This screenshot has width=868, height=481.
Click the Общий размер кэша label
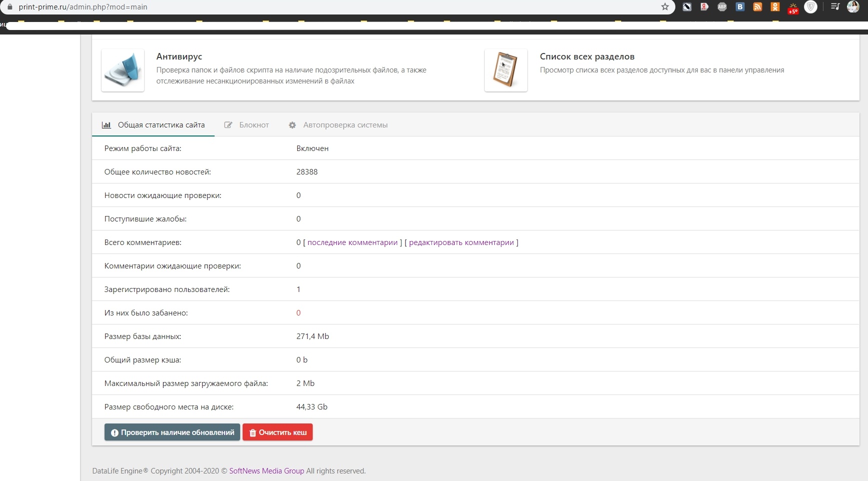(143, 360)
